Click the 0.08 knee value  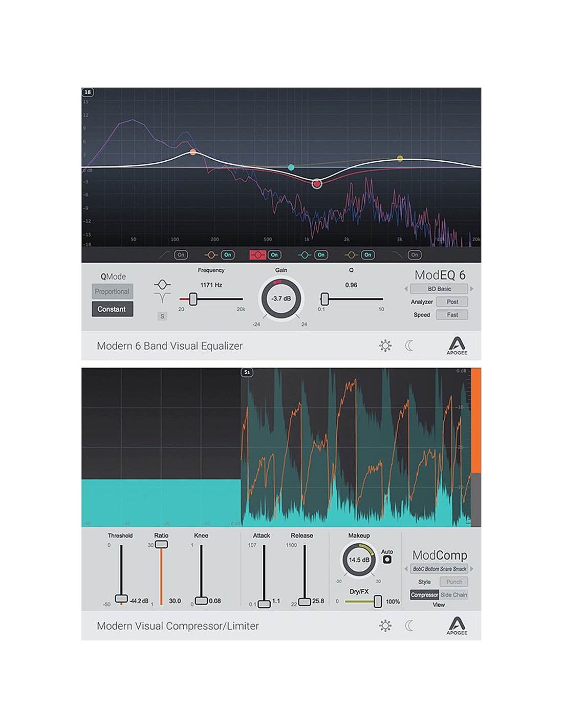coord(215,601)
